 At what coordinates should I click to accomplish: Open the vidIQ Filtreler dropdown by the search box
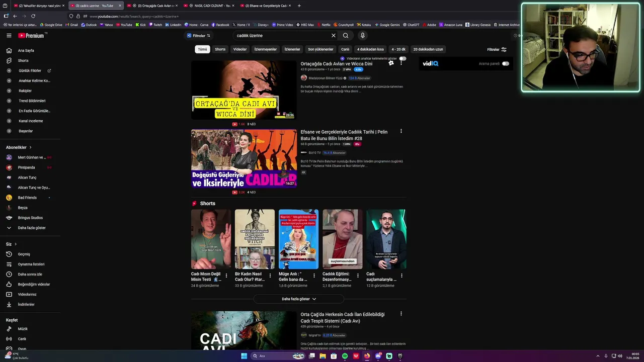tap(198, 36)
